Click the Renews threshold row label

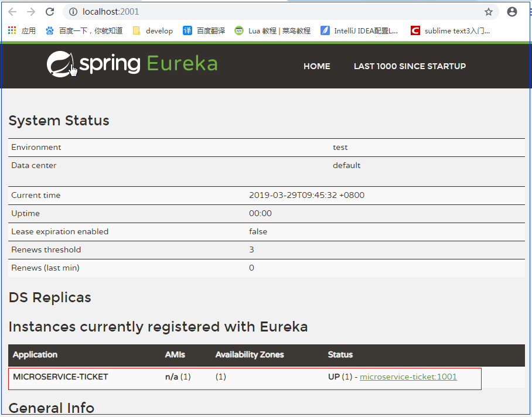(46, 250)
